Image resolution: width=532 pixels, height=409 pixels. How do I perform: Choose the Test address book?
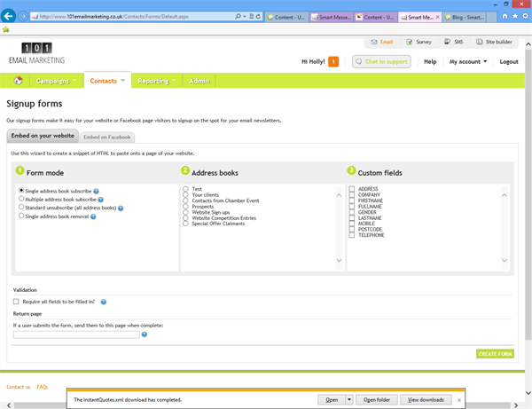coord(185,189)
